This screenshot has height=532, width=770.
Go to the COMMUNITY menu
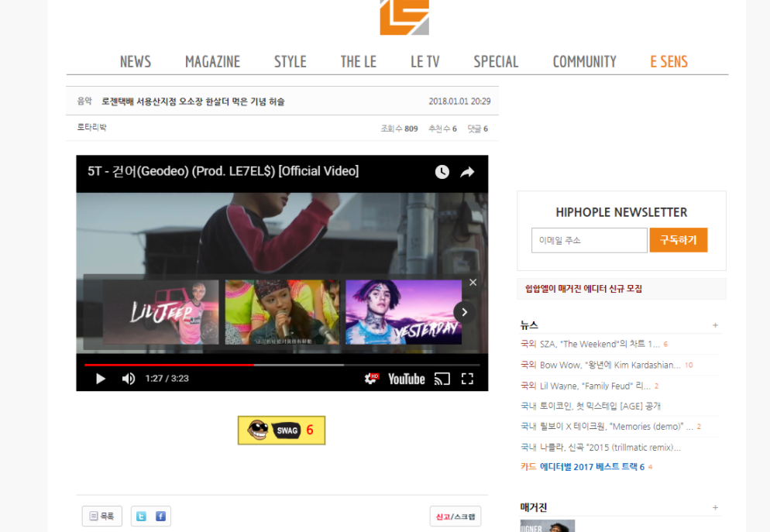pos(584,62)
